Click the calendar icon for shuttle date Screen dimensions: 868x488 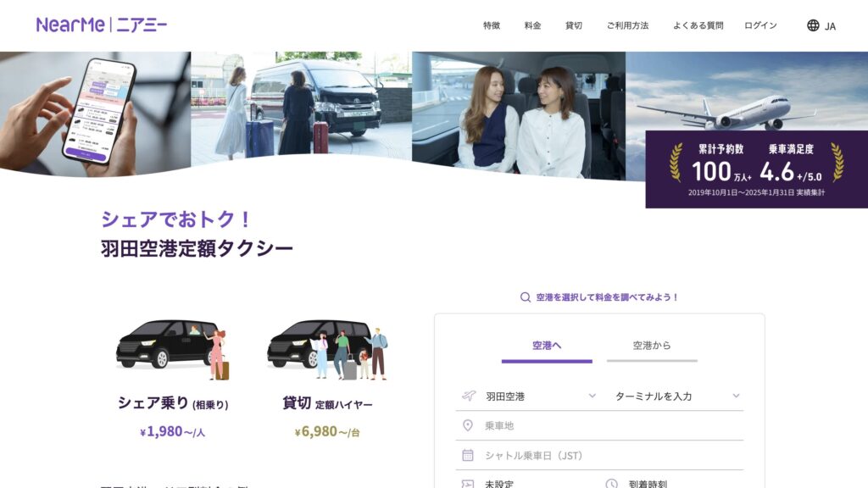click(467, 453)
